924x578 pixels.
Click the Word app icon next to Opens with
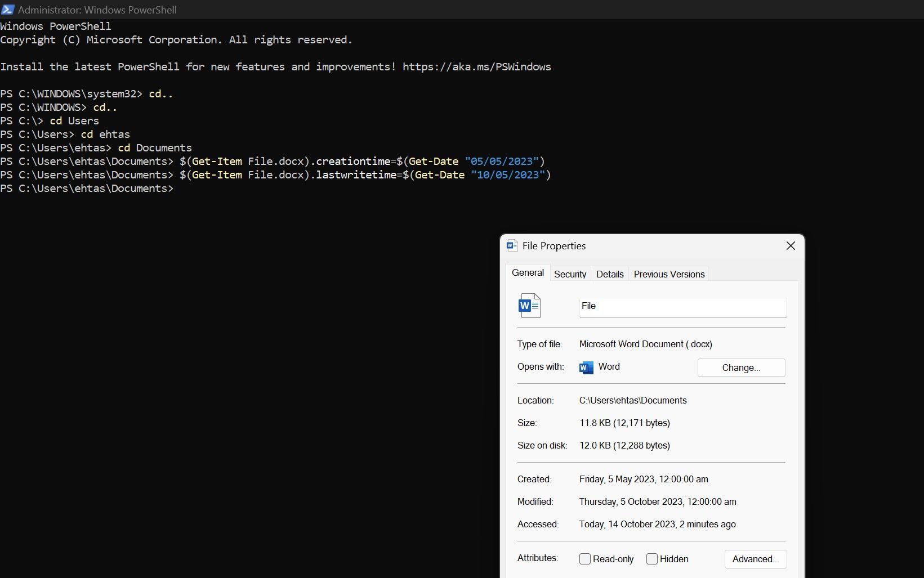pyautogui.click(x=586, y=368)
